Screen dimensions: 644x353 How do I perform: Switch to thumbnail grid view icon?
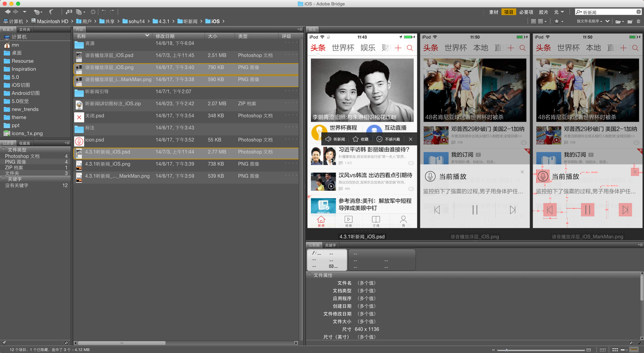coord(615,349)
